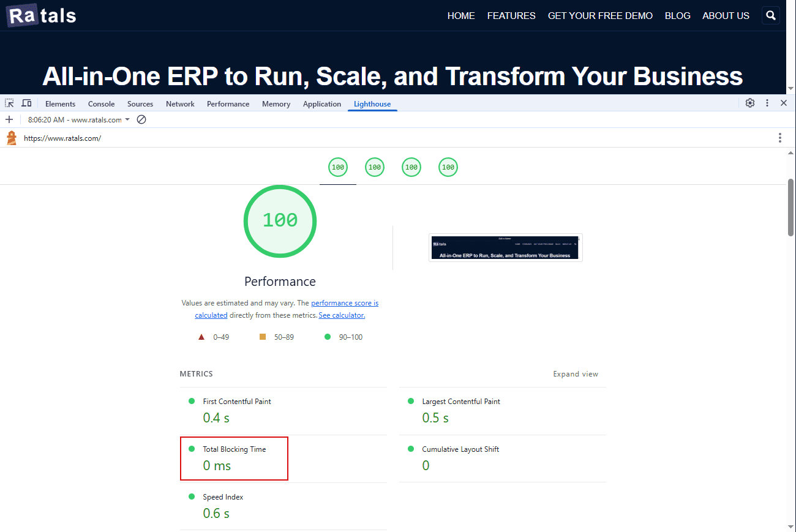The height and width of the screenshot is (532, 796).
Task: Switch to the Console tab
Action: coord(101,104)
